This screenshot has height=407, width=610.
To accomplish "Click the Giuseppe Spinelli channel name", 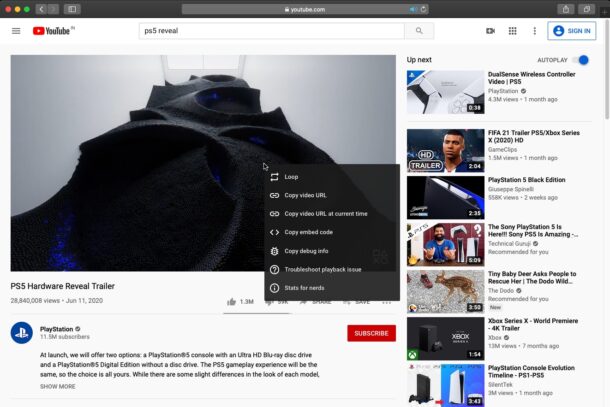I will [x=511, y=189].
